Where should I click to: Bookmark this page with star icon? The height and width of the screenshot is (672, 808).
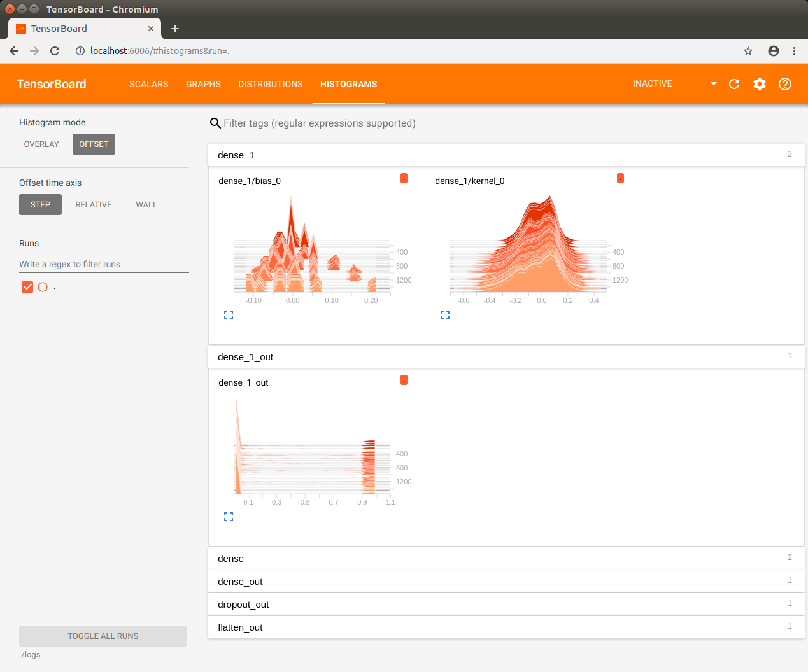click(748, 51)
